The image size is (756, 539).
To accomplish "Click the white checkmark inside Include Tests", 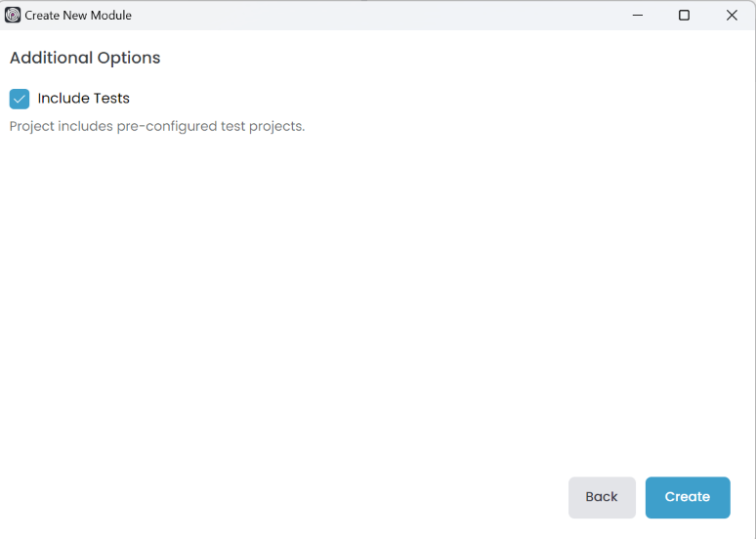I will pos(20,99).
